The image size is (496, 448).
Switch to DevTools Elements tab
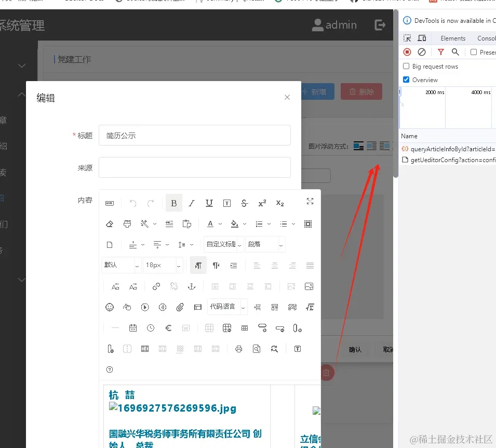click(x=453, y=38)
